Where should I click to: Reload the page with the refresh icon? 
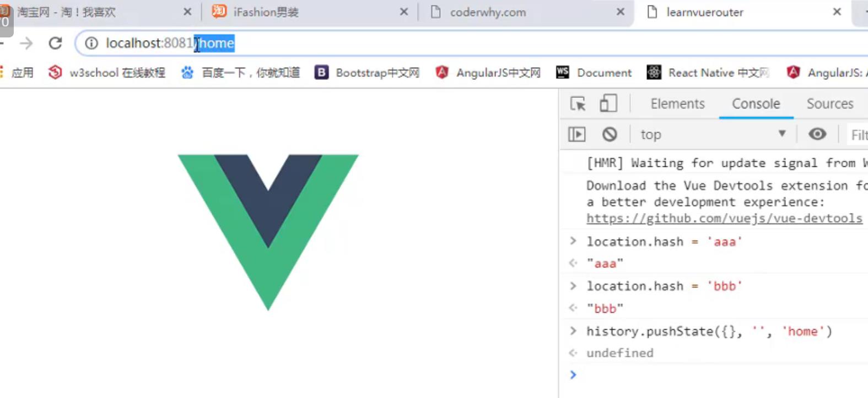pyautogui.click(x=55, y=43)
